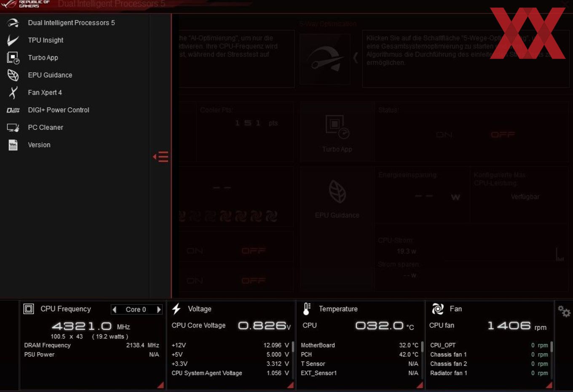The height and width of the screenshot is (392, 573).
Task: Click the T Sensor row
Action: click(359, 364)
